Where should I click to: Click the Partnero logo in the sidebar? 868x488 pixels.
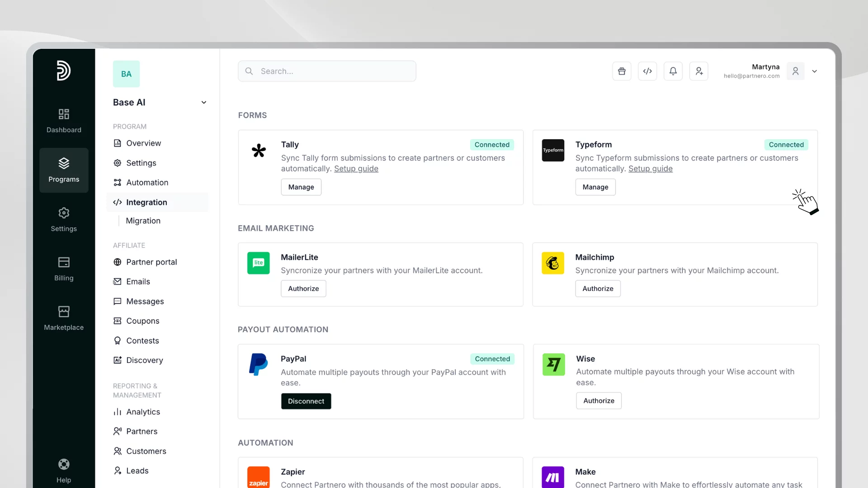point(64,70)
